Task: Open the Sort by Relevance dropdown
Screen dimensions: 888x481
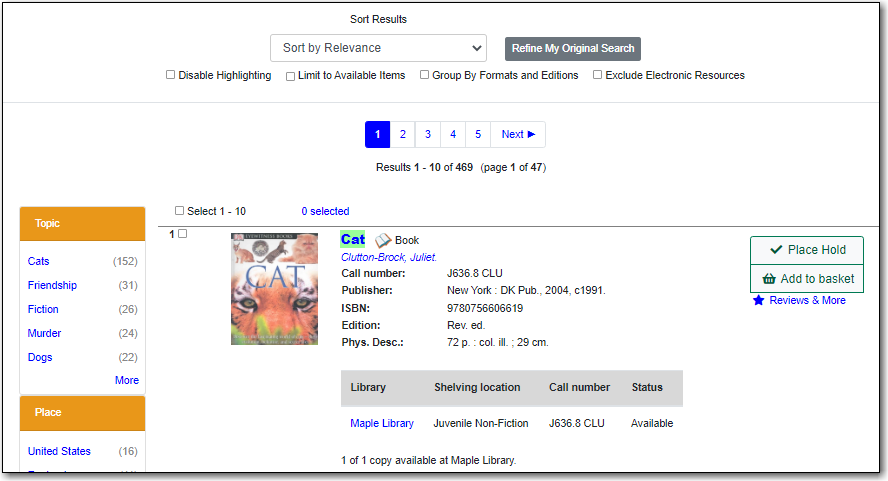Action: [x=378, y=48]
